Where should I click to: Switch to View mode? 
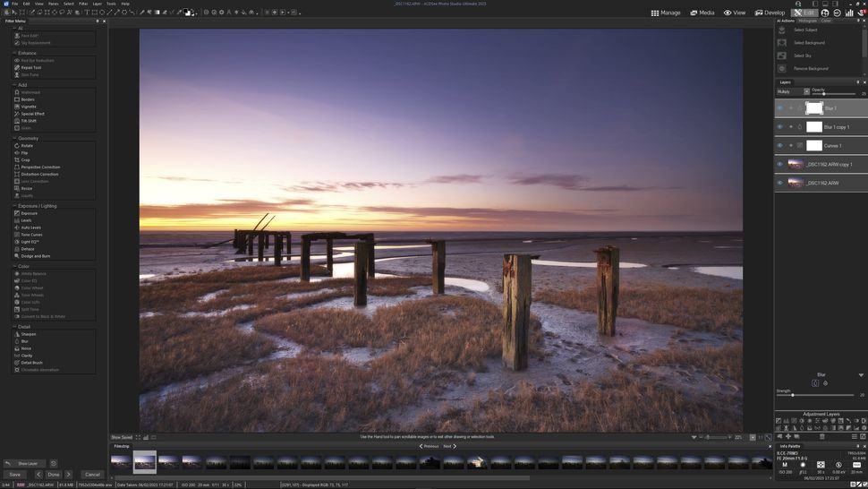coord(735,13)
